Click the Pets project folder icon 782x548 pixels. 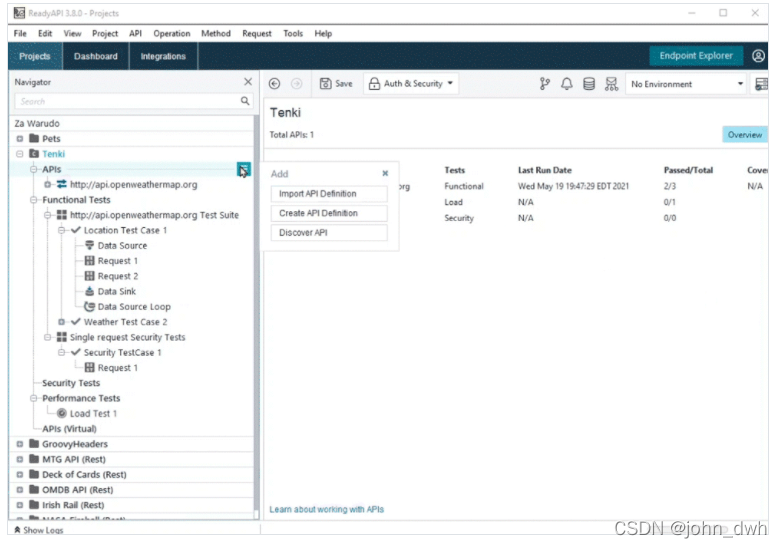tap(34, 138)
